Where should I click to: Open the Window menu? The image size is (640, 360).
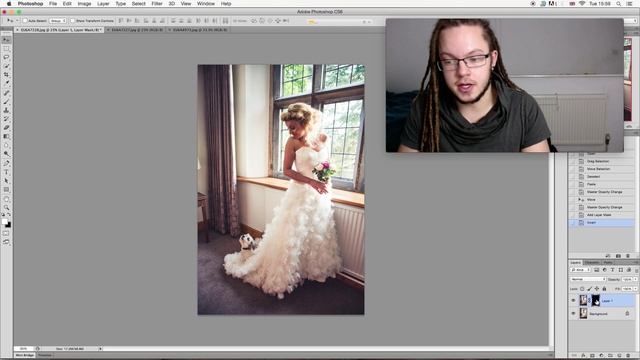(206, 3)
